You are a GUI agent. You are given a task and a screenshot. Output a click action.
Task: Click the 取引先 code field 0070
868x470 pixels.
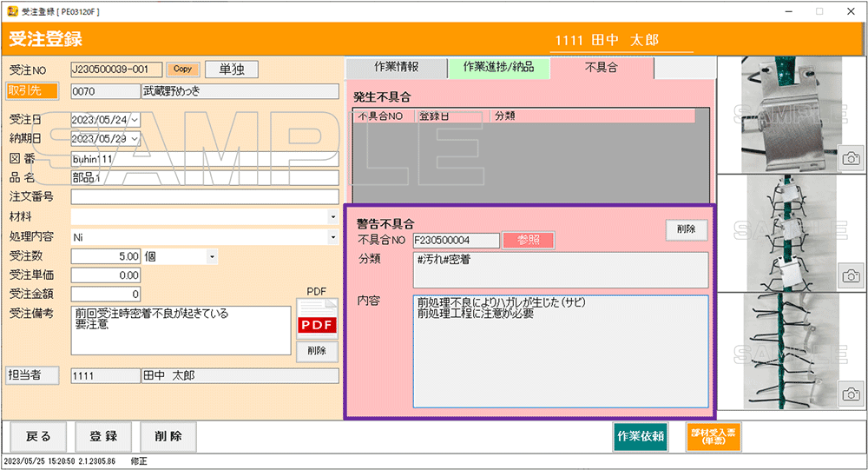105,91
